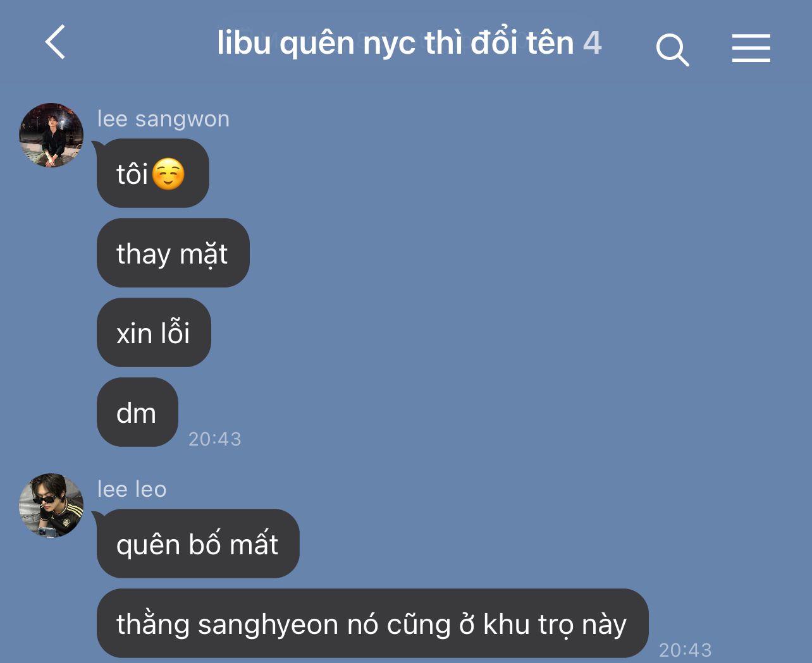Go back using the left chevron arrow
The height and width of the screenshot is (663, 812).
pos(56,42)
